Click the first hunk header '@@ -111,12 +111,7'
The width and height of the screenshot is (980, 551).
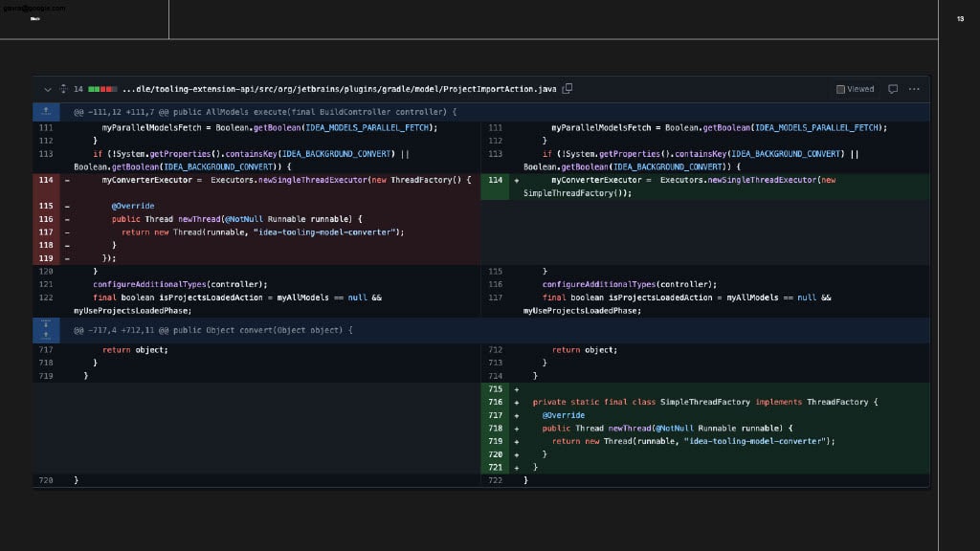(265, 112)
